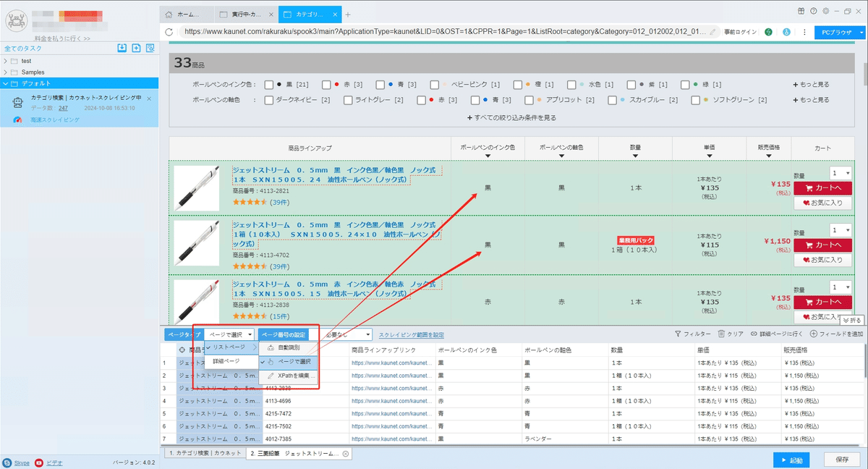Click the plus icon フィールドを追加
868x469 pixels.
pos(814,334)
